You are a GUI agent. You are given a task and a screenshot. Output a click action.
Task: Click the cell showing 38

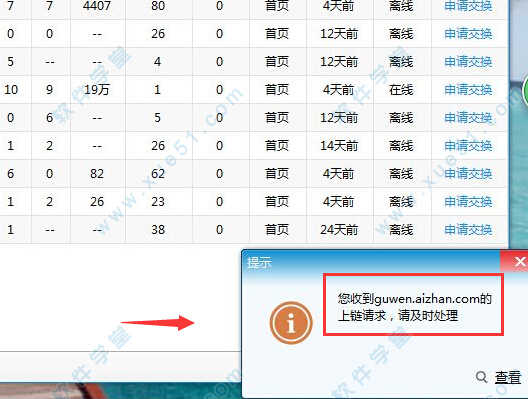pyautogui.click(x=158, y=230)
